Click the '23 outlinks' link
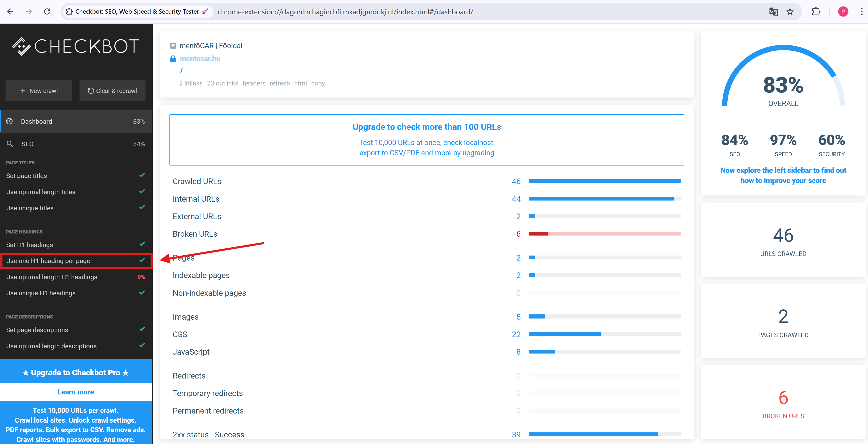Screen dimensions: 868x444 (x=222, y=83)
